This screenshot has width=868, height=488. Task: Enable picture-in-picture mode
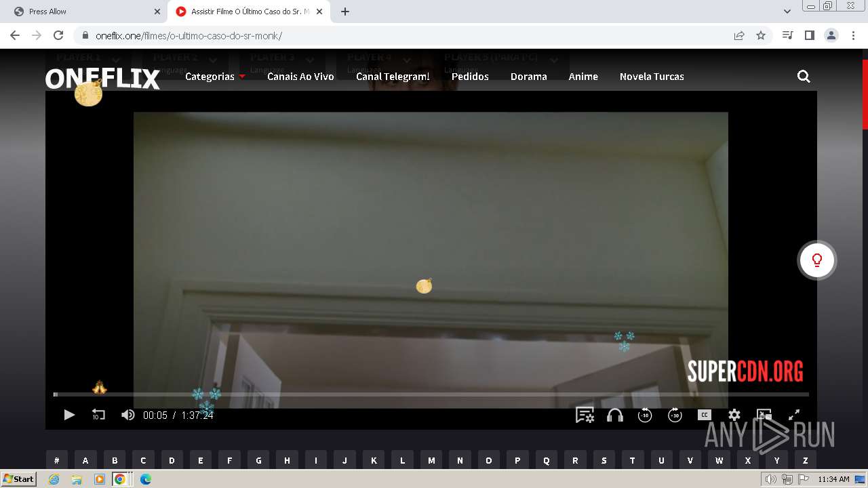coord(764,415)
